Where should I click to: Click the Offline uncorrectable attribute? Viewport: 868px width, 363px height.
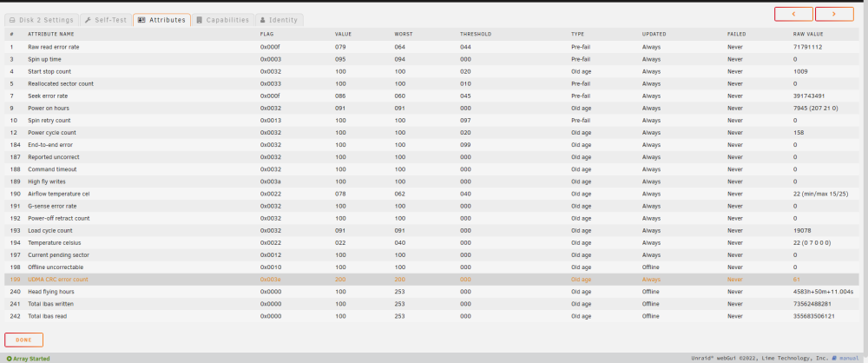(56, 267)
